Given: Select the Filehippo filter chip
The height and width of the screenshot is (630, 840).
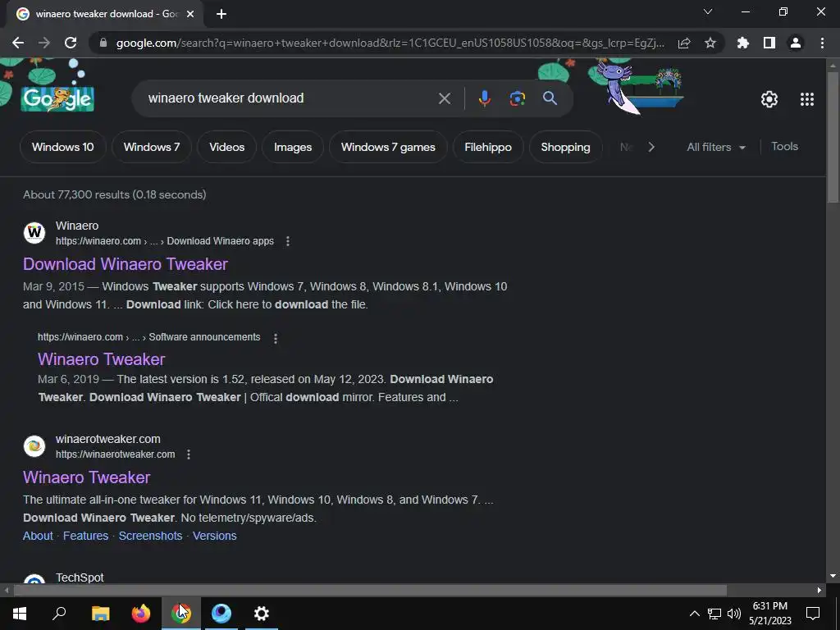Looking at the screenshot, I should (488, 147).
